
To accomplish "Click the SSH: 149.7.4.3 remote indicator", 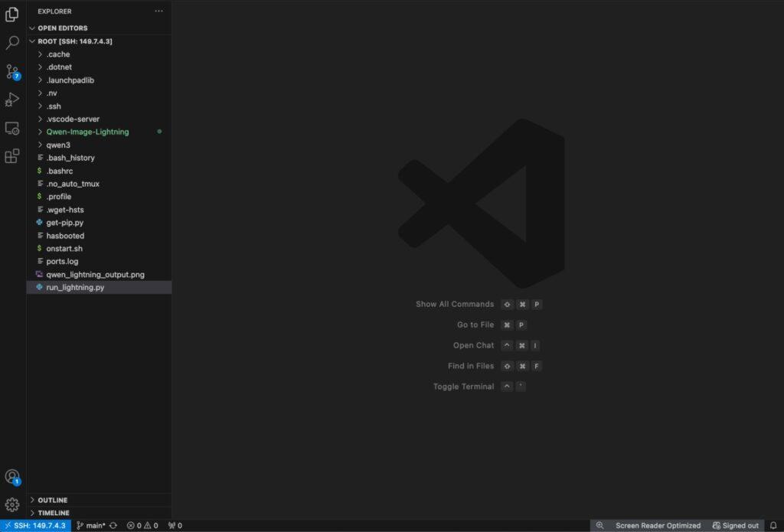I will pyautogui.click(x=35, y=526).
